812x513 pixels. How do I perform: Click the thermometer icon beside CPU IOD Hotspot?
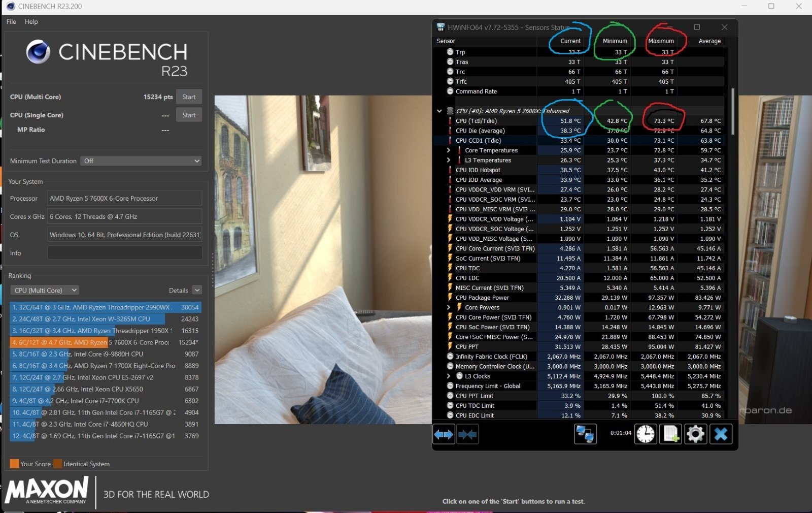point(450,170)
